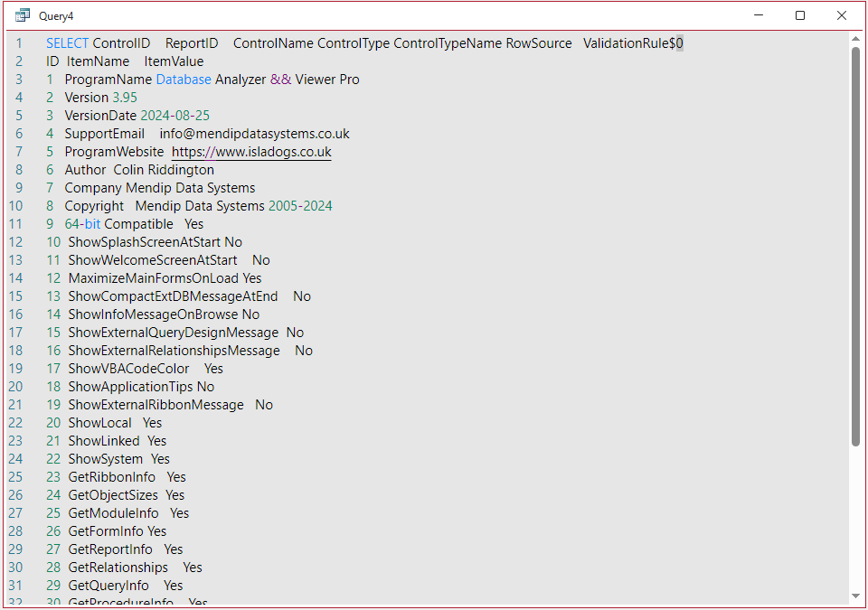Click the Company Mendip Data Systems text
The height and width of the screenshot is (610, 868).
pos(160,188)
